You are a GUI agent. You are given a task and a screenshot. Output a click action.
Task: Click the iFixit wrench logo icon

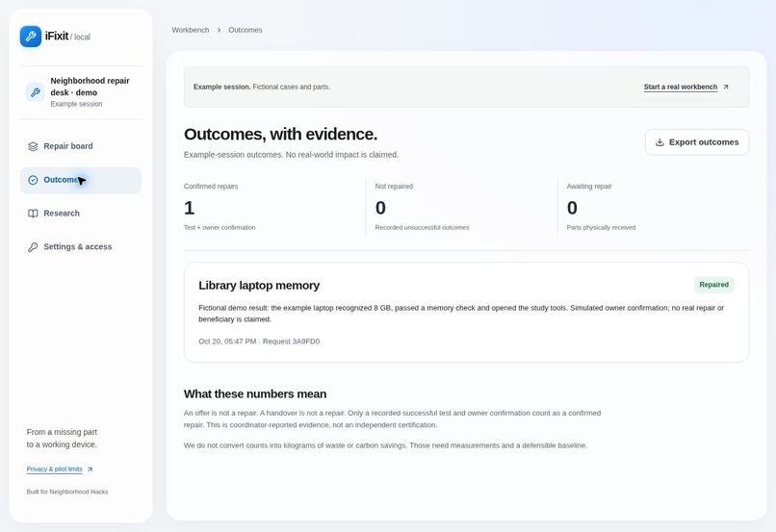pyautogui.click(x=31, y=37)
